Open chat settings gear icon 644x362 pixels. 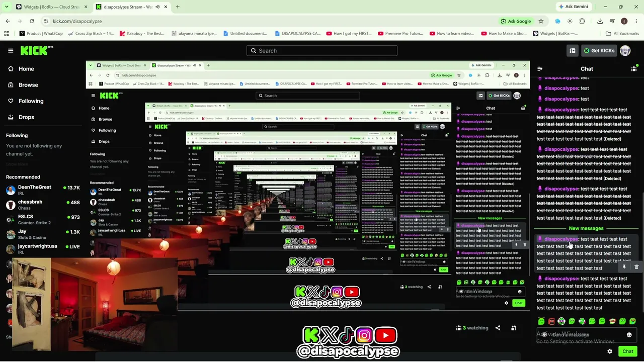point(610,351)
